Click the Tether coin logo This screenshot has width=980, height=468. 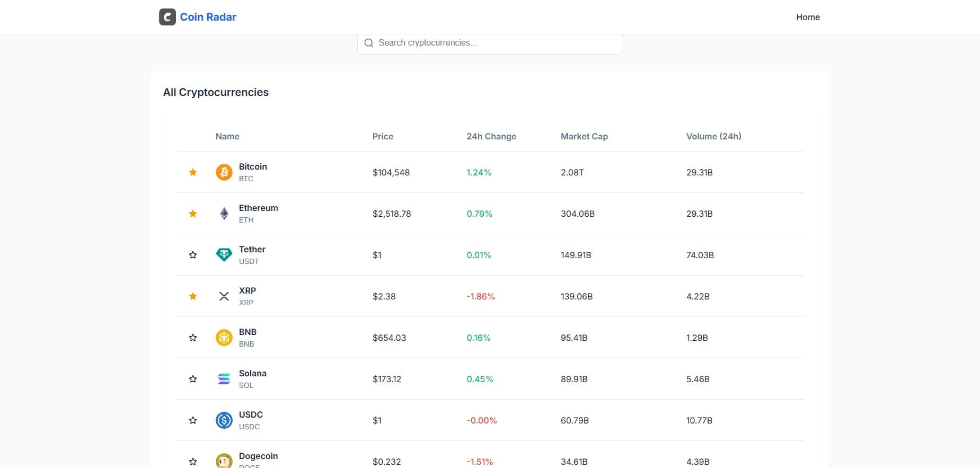pos(224,255)
